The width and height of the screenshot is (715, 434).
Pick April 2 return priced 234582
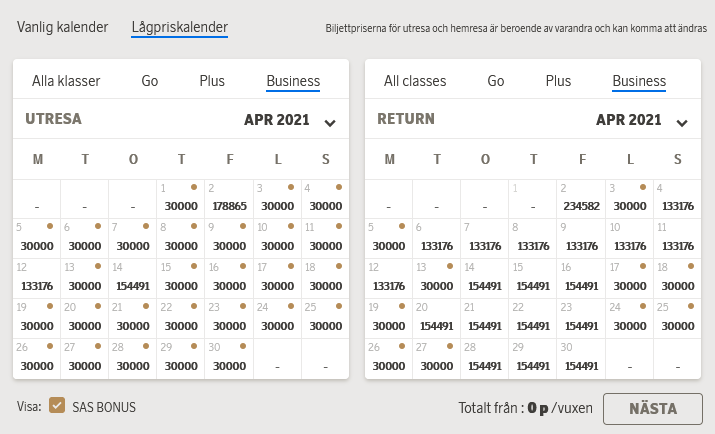coord(581,198)
